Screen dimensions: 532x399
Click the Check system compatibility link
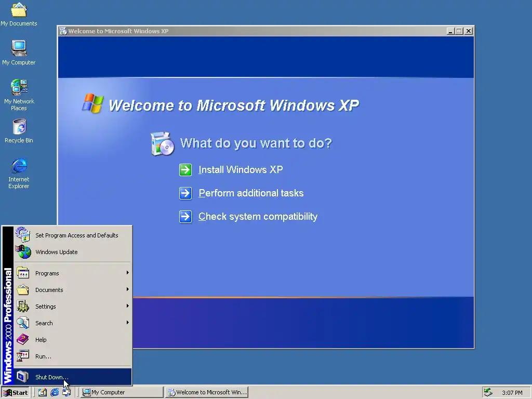258,217
